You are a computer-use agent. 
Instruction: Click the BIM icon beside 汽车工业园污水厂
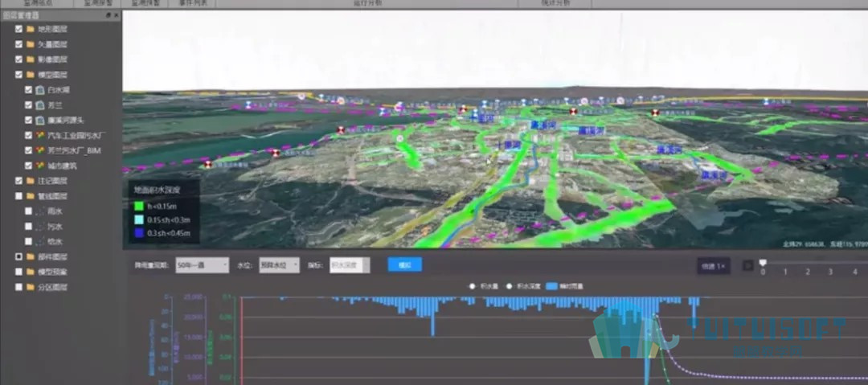pos(40,135)
